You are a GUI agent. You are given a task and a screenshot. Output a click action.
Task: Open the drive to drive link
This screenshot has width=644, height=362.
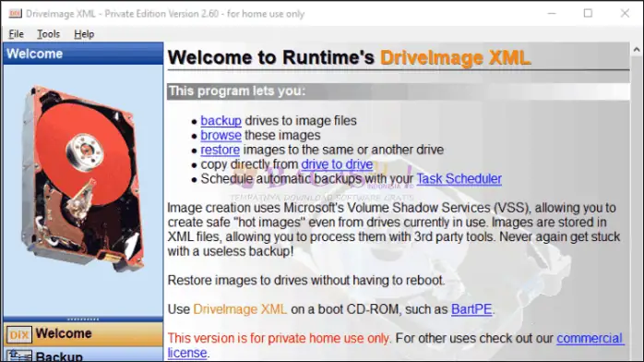(x=337, y=164)
